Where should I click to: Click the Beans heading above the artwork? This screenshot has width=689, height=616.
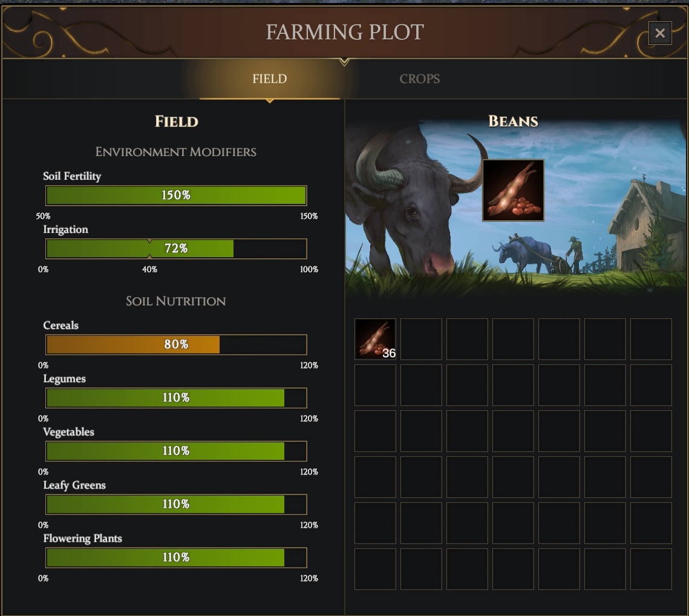click(x=513, y=122)
